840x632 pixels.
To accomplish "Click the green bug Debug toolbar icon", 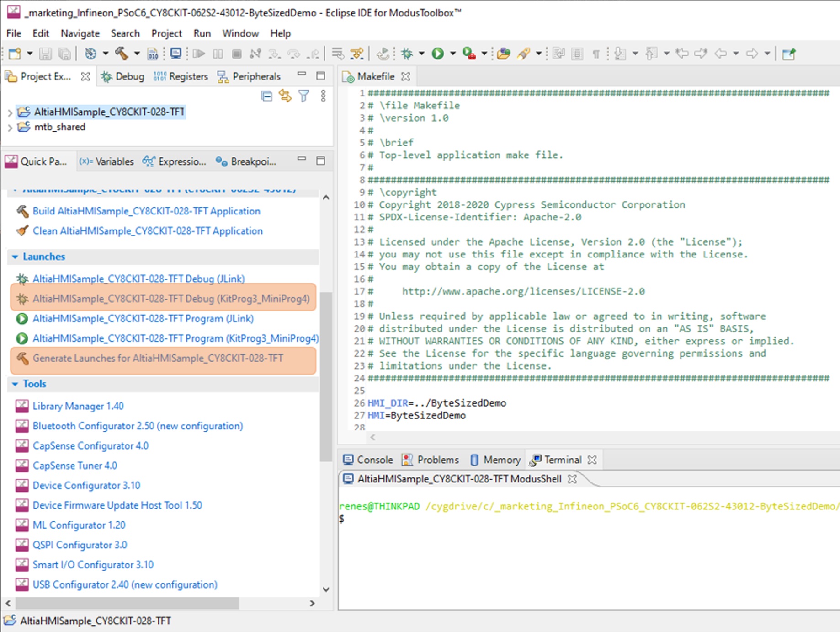I will pyautogui.click(x=407, y=54).
